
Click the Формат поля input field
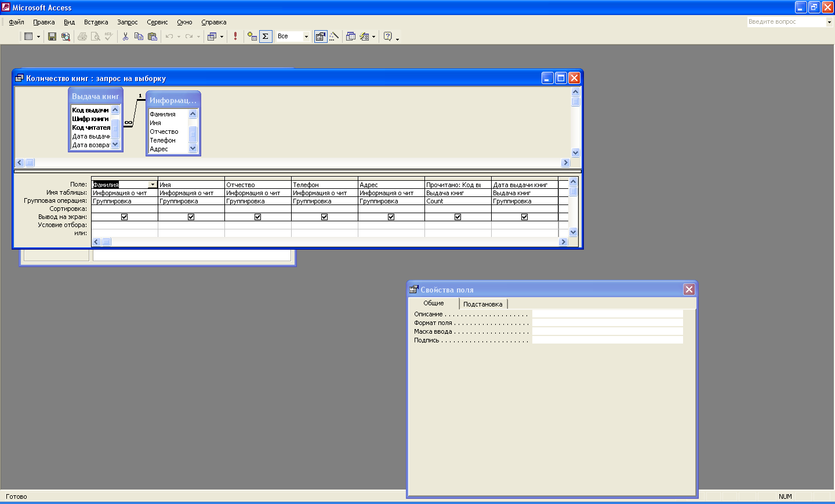tap(607, 323)
